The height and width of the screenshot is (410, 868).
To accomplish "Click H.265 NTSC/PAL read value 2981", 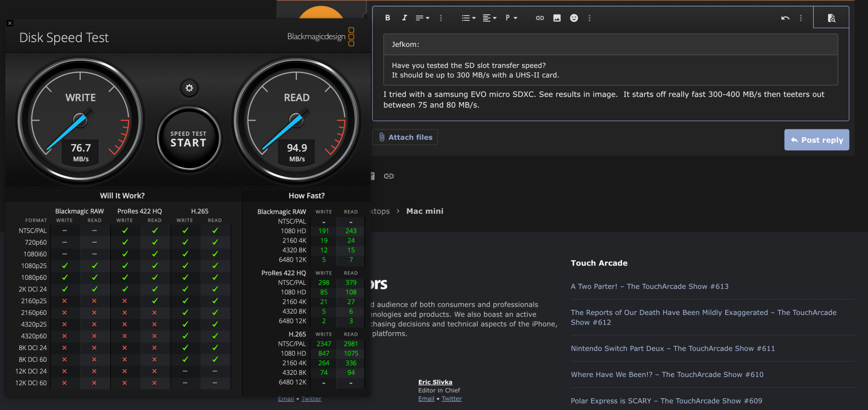I will point(351,344).
